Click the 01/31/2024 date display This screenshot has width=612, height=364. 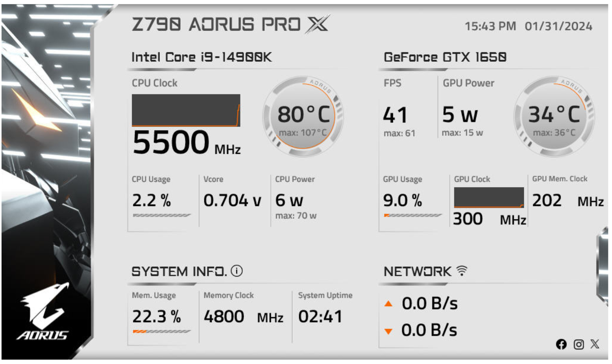pos(558,26)
